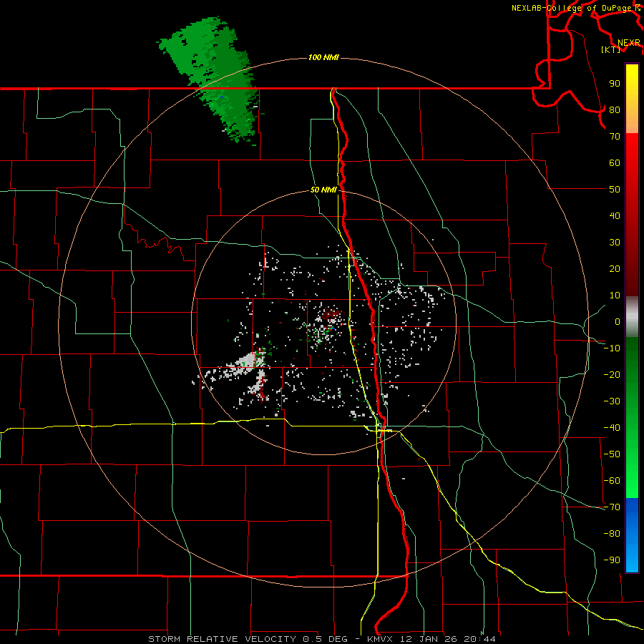Select the 90 value on velocity scale
Image resolution: width=644 pixels, height=644 pixels.
tap(615, 84)
